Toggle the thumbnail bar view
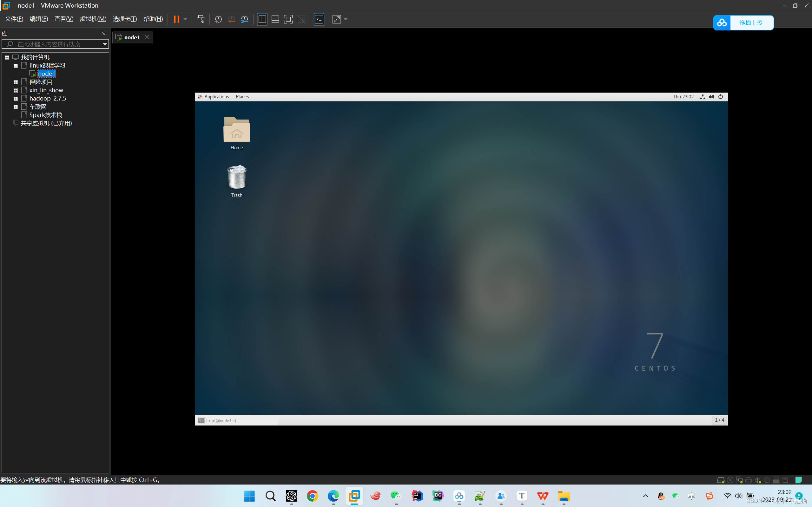 pyautogui.click(x=275, y=19)
